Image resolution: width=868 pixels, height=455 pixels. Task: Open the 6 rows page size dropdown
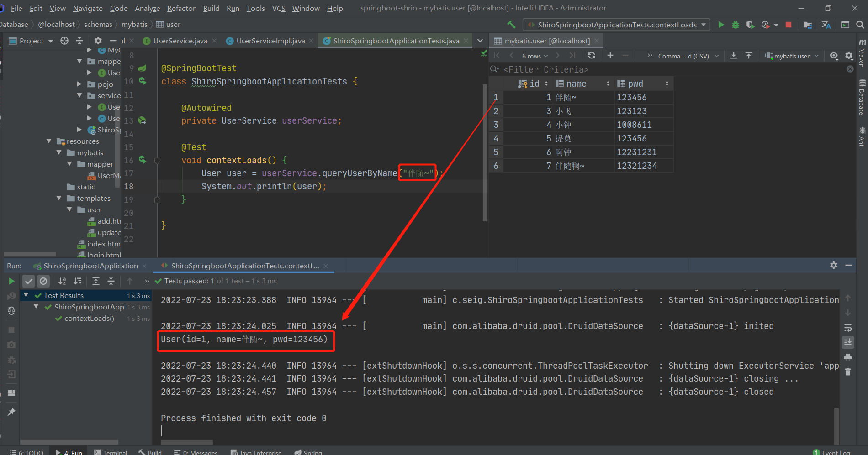[x=535, y=56]
